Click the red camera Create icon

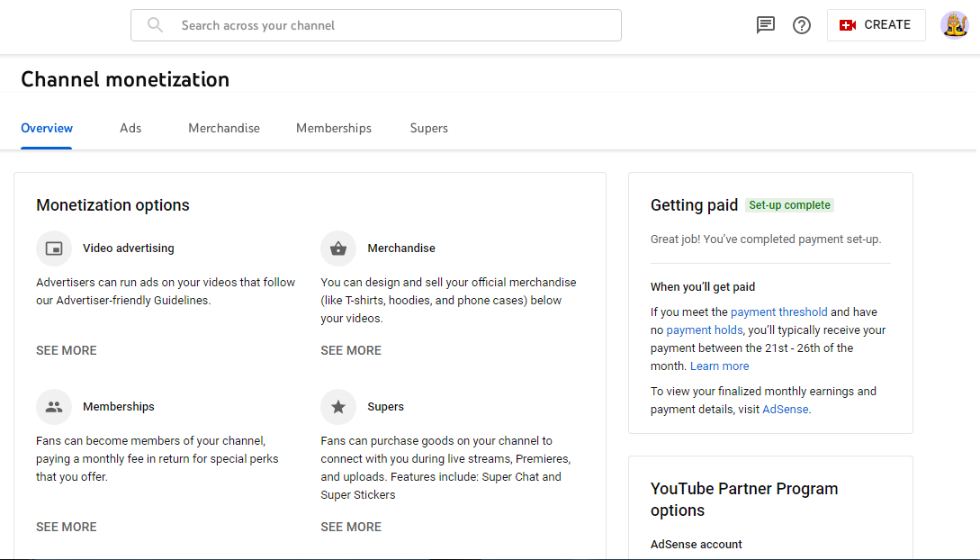tap(848, 25)
